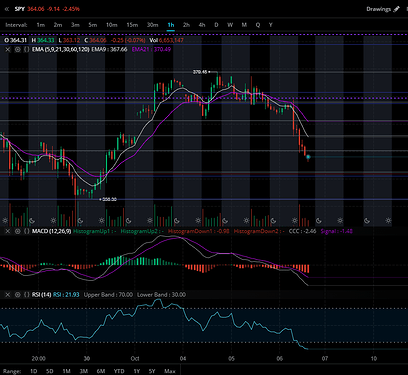Select the 5m interval

93,25
